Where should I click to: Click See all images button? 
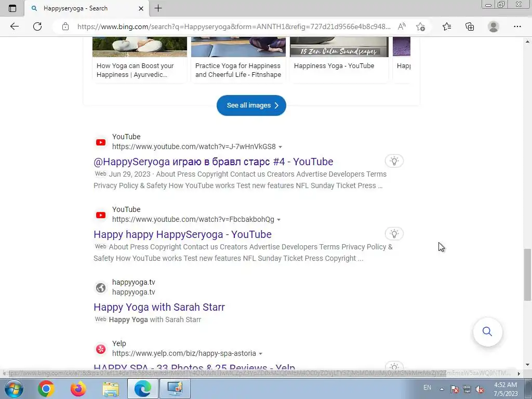pos(251,105)
